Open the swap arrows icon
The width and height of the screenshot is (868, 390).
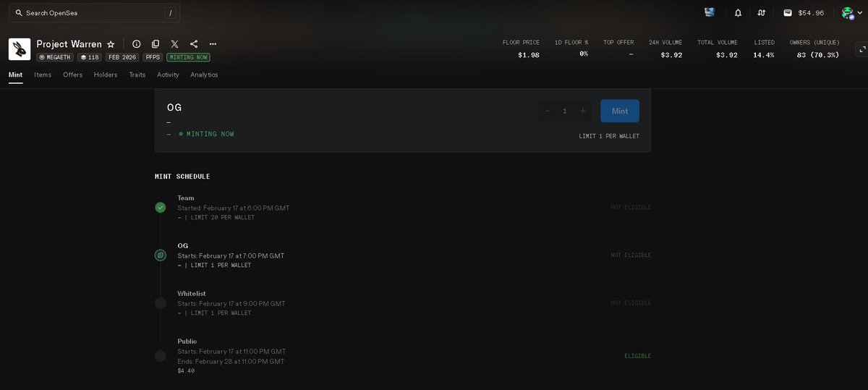[x=762, y=13]
